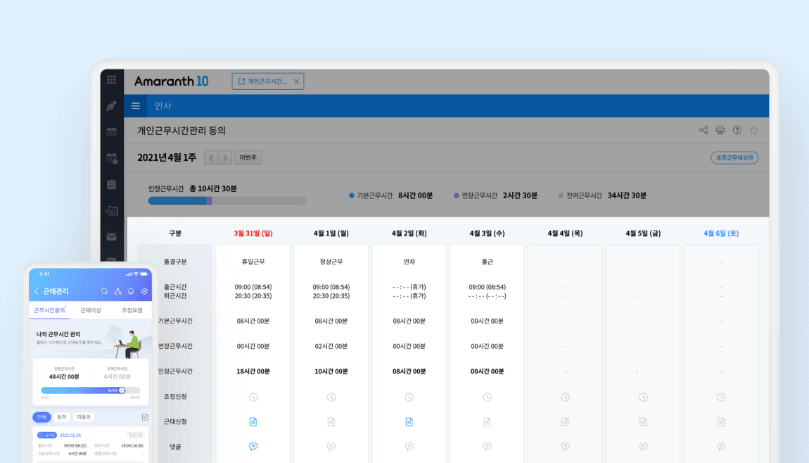Open the 근태신청 document icon for 4월 4일

pos(565,422)
